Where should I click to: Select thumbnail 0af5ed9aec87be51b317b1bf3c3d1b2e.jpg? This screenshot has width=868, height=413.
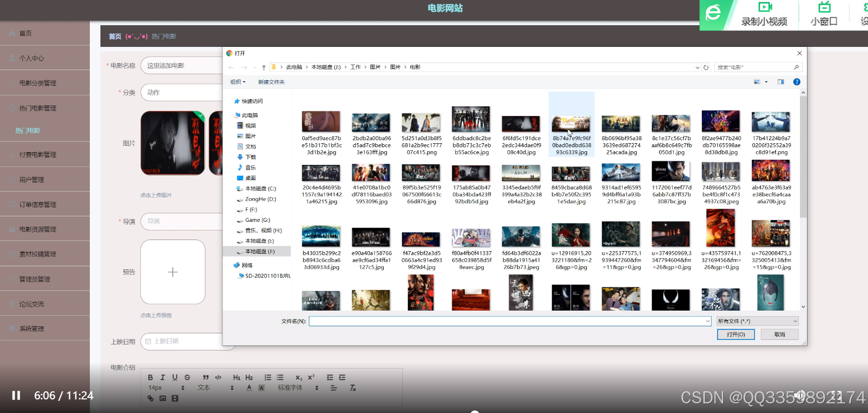point(321,133)
